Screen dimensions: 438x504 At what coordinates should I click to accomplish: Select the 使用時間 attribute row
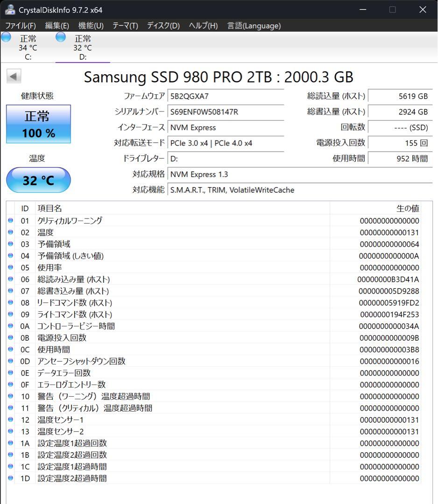(x=140, y=349)
